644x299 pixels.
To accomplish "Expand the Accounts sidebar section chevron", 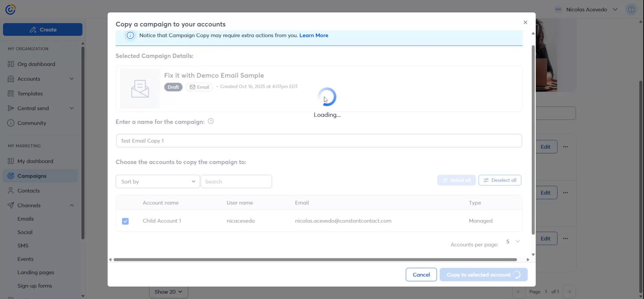I will coord(71,79).
